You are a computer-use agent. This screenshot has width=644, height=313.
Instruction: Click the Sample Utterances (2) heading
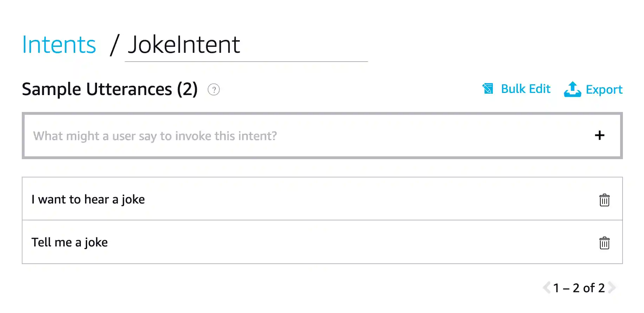pos(110,89)
